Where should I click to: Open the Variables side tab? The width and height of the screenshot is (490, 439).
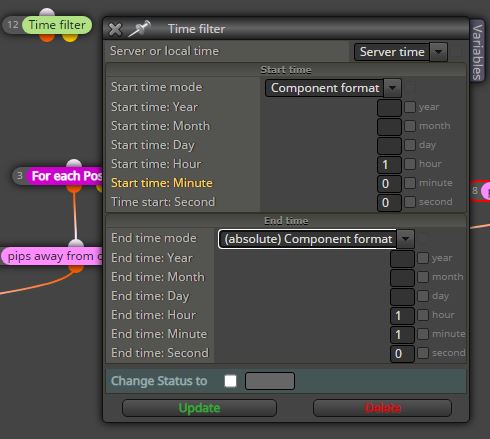coord(477,52)
